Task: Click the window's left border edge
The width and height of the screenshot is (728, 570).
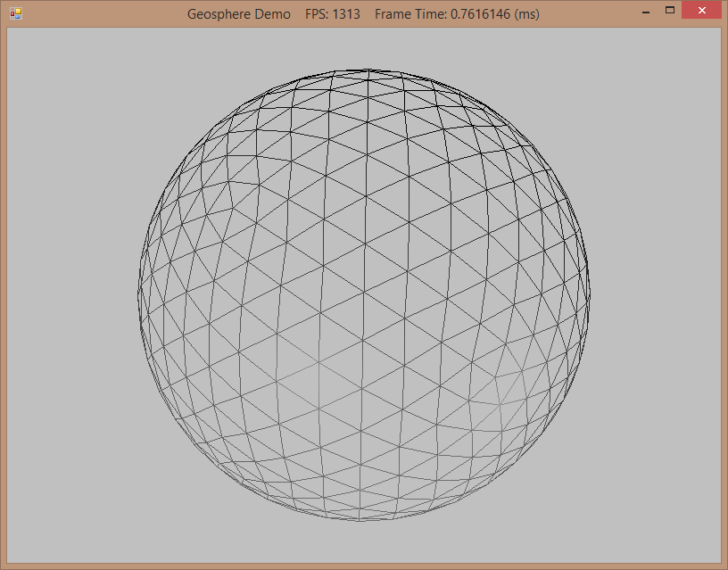Action: [3, 294]
